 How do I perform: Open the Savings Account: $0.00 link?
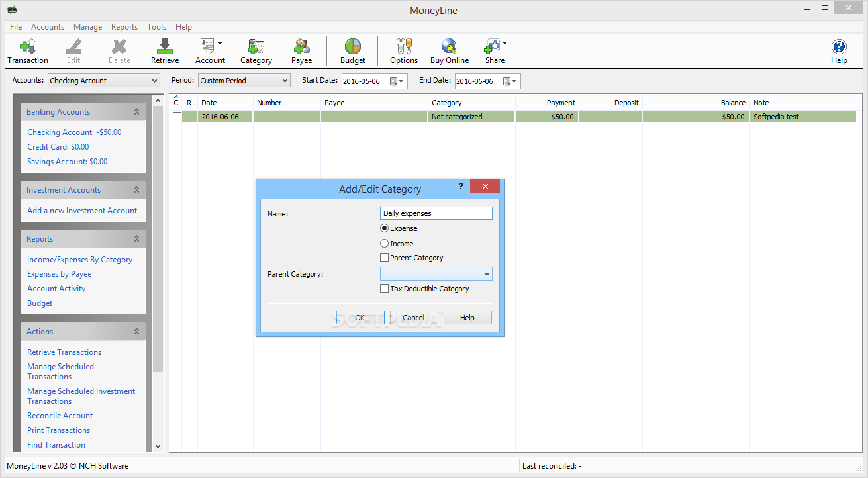[x=67, y=162]
